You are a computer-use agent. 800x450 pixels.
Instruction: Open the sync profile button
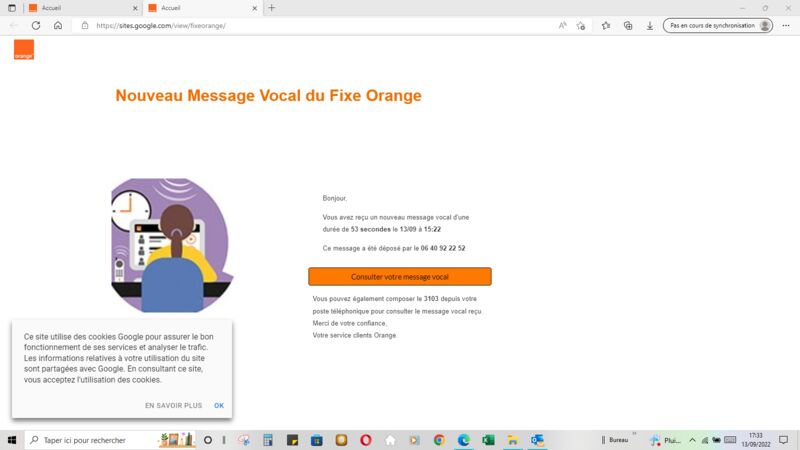[x=718, y=25]
